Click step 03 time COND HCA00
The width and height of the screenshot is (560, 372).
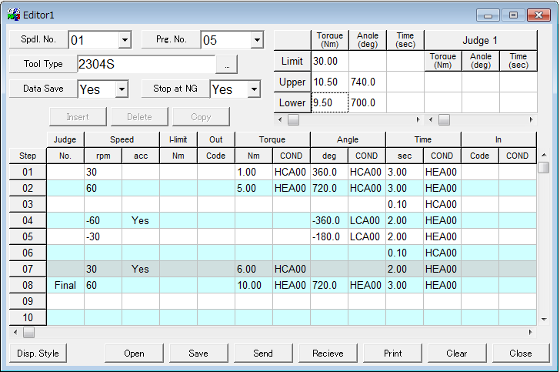pos(442,204)
